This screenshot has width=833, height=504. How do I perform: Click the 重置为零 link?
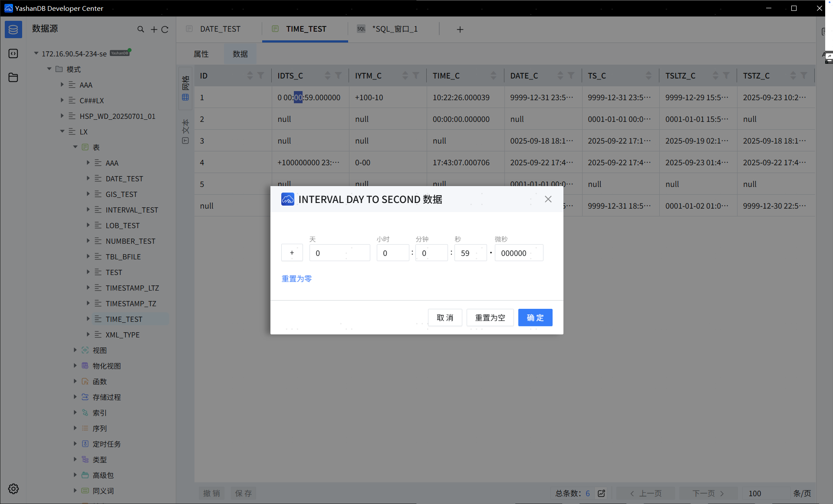point(296,278)
